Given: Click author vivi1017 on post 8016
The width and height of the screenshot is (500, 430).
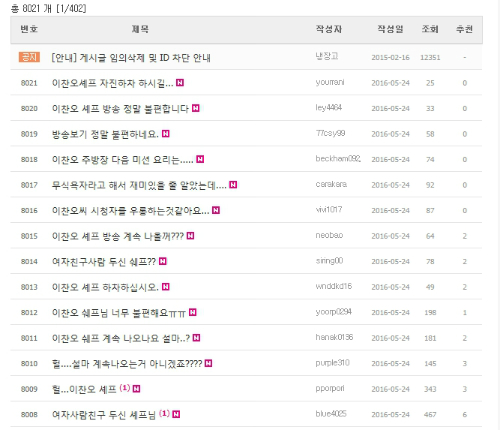Looking at the screenshot, I should tap(329, 209).
